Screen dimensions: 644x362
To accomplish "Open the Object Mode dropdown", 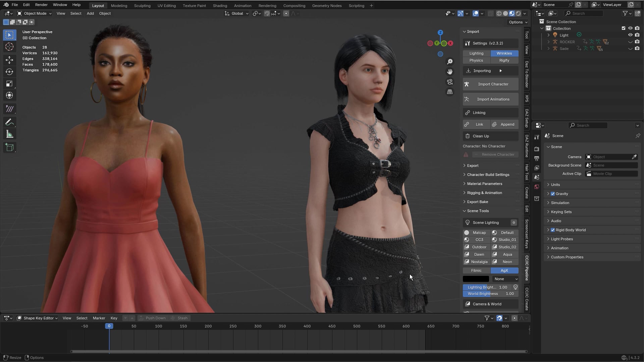I will [x=35, y=13].
